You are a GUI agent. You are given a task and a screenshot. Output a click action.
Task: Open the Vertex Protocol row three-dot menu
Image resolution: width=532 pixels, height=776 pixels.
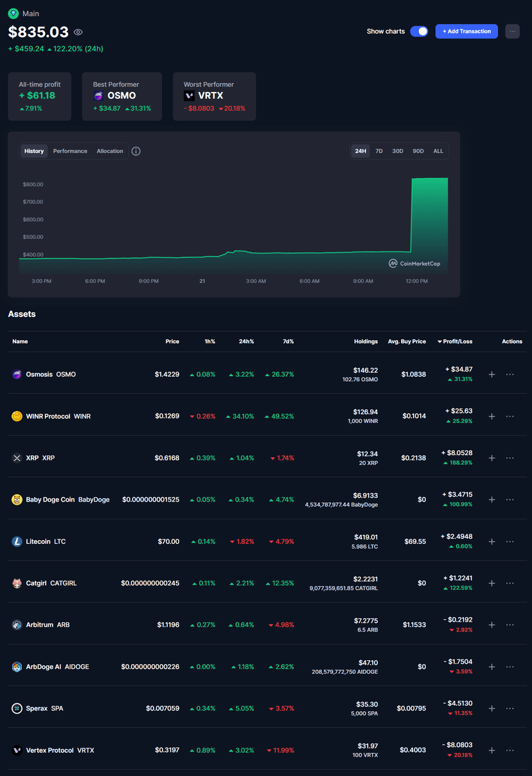coord(510,750)
